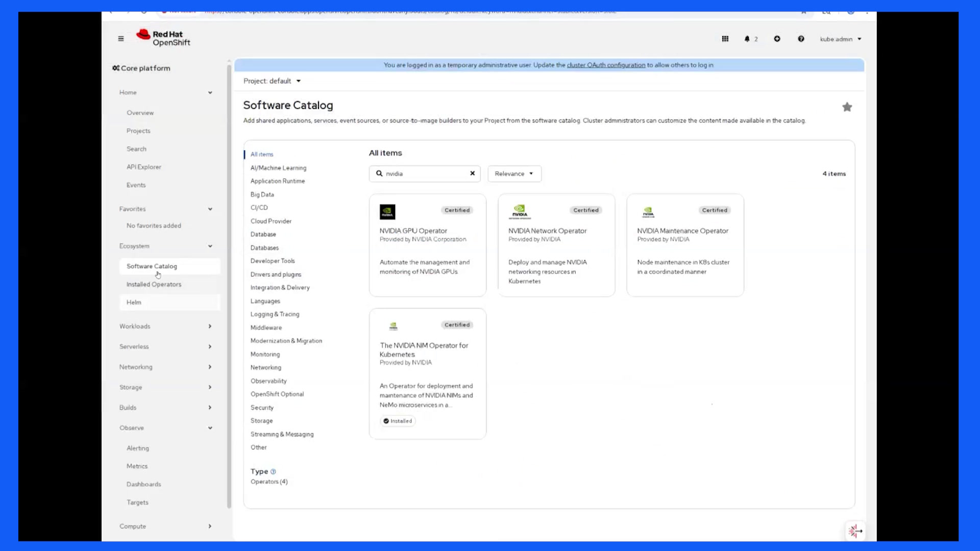Go to Helm in the sidebar
Screen dimensions: 980x551
coord(134,302)
